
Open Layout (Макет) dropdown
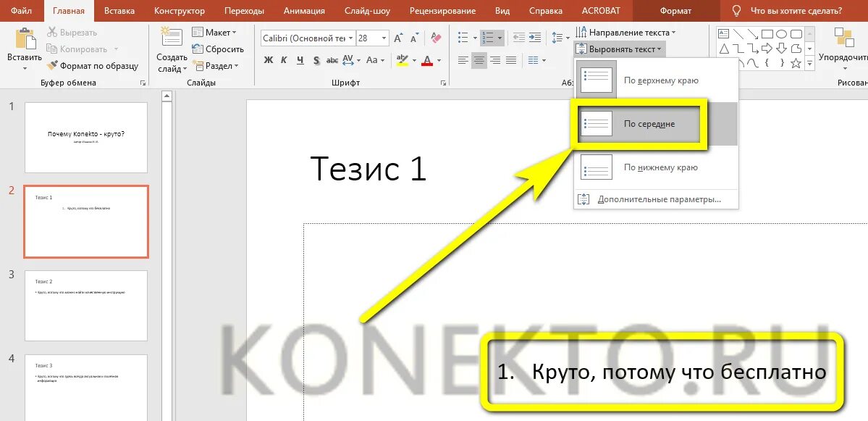click(214, 33)
